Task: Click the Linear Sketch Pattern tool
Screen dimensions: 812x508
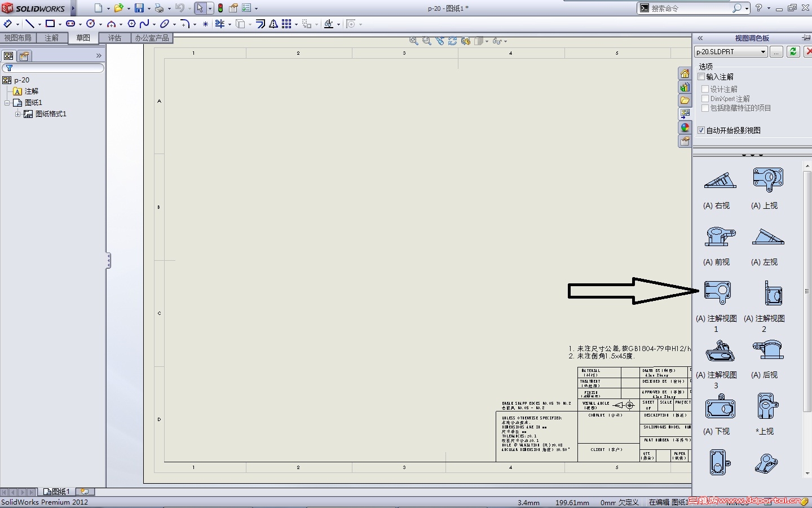Action: click(x=286, y=24)
